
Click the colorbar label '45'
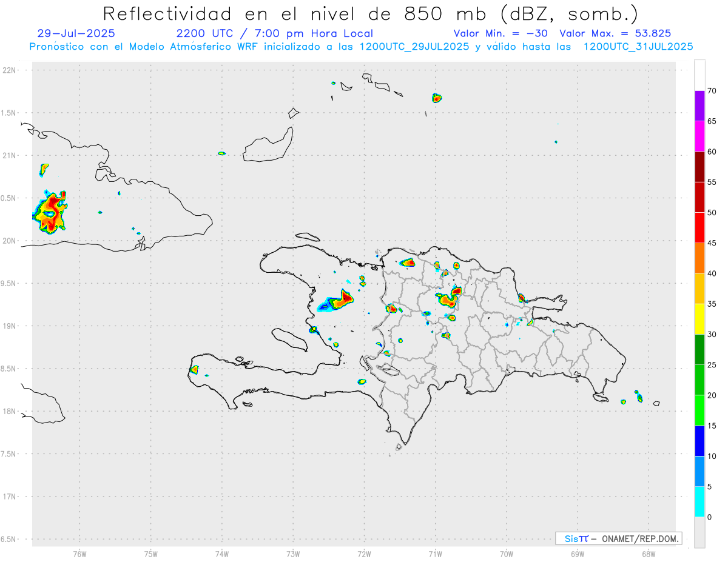click(x=712, y=243)
